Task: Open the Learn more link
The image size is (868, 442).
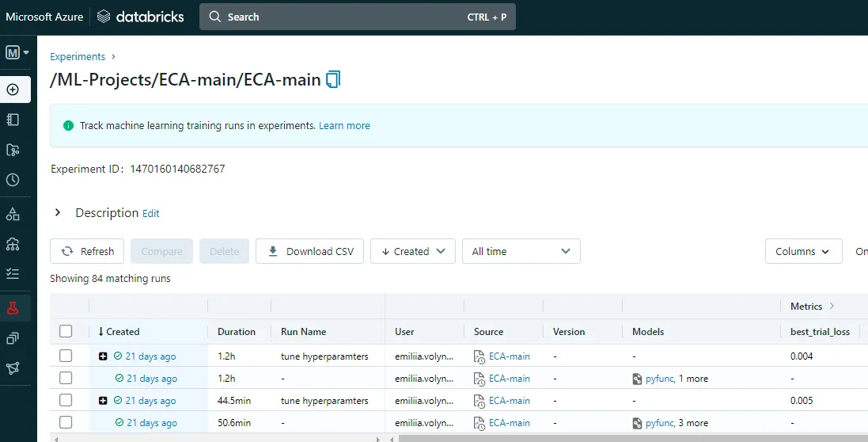Action: (344, 126)
